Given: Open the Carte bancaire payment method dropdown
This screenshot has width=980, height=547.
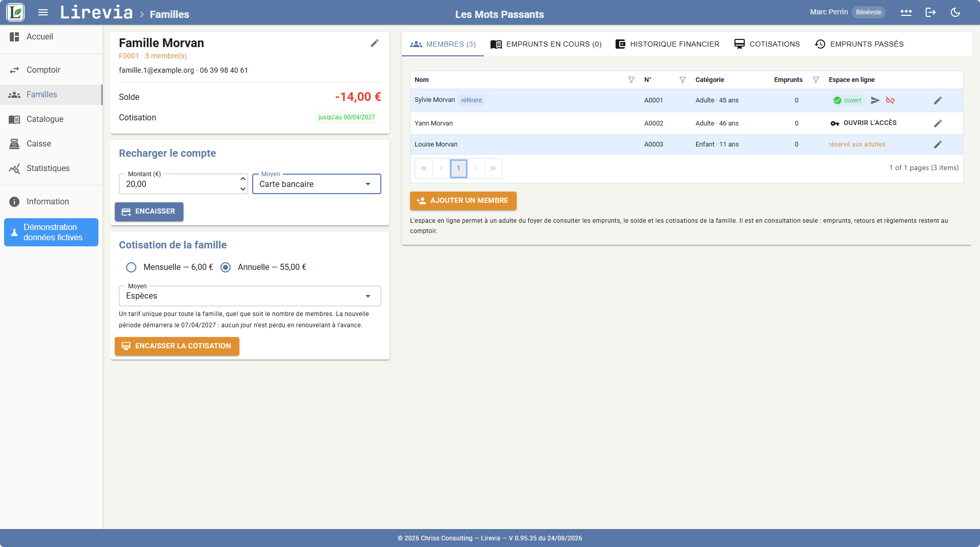Looking at the screenshot, I should (317, 184).
